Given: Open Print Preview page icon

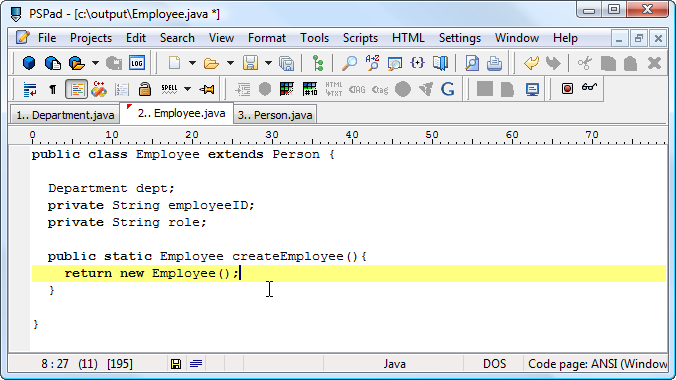Looking at the screenshot, I should click(472, 63).
